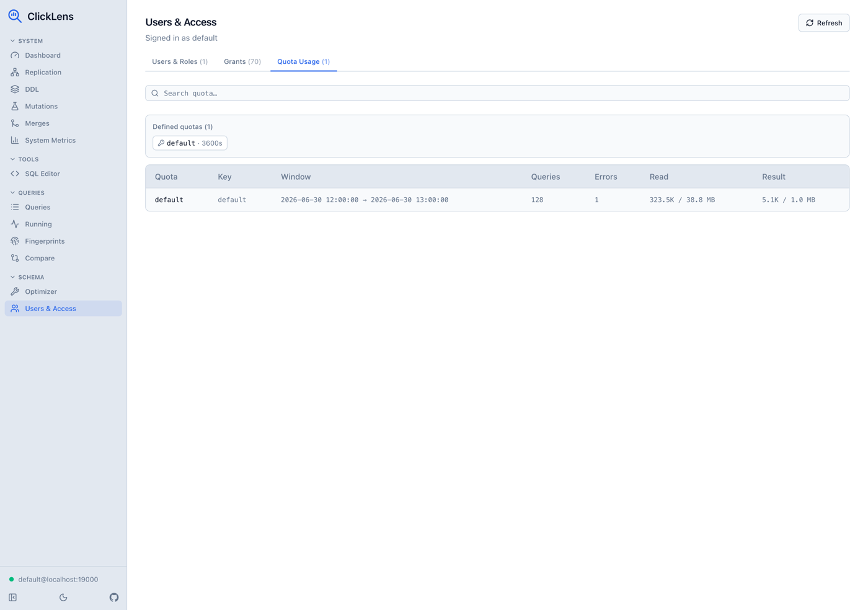Click the Defined quotas (1) label
868x610 pixels.
click(183, 126)
